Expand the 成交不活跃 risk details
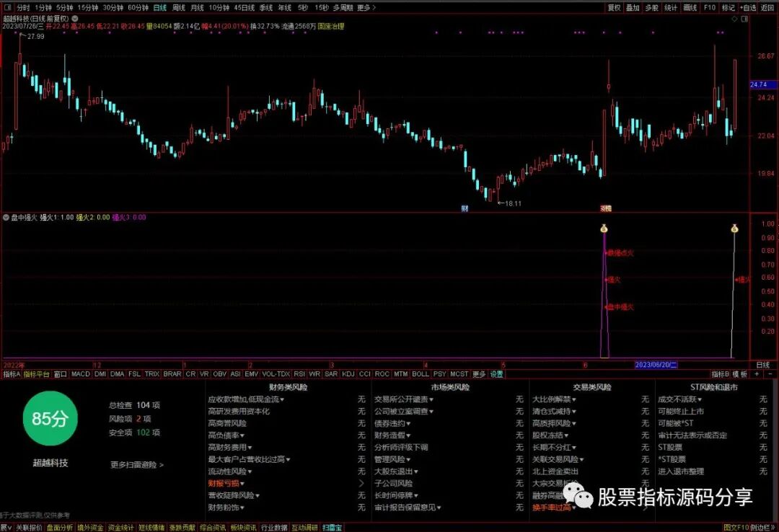779x532 pixels. [x=679, y=399]
